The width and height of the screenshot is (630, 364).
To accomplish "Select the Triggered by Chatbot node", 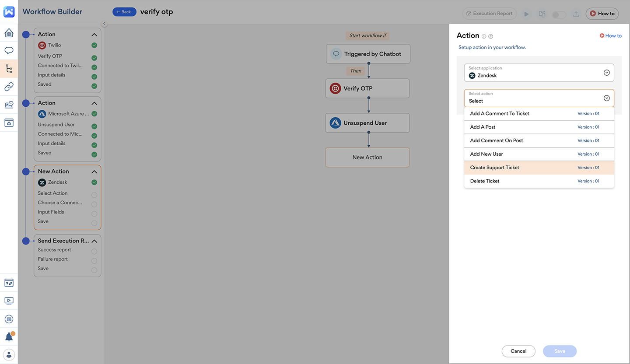I will click(368, 54).
